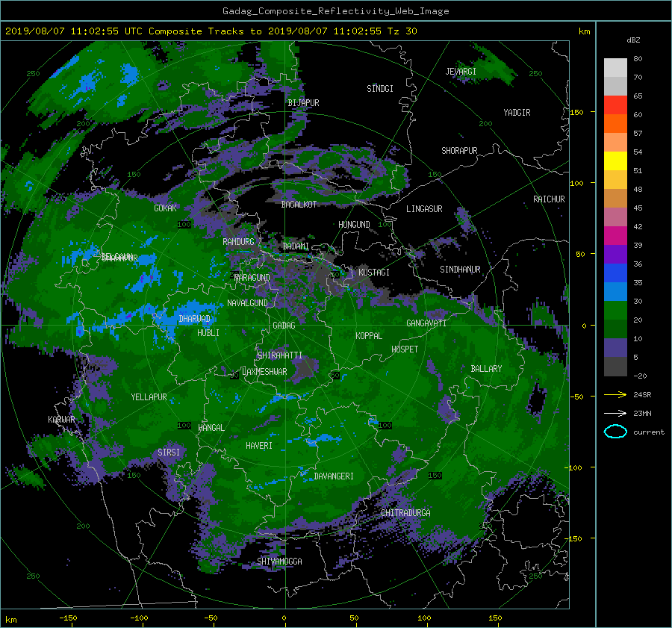The image size is (672, 628).
Task: Click the purple 39 dBZ legend swatch
Action: click(x=615, y=255)
